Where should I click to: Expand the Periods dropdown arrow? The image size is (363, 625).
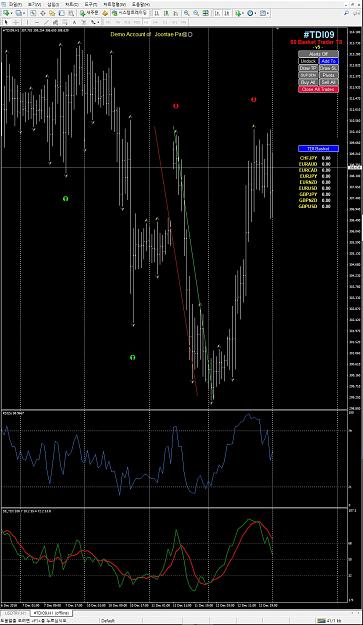pos(255,13)
